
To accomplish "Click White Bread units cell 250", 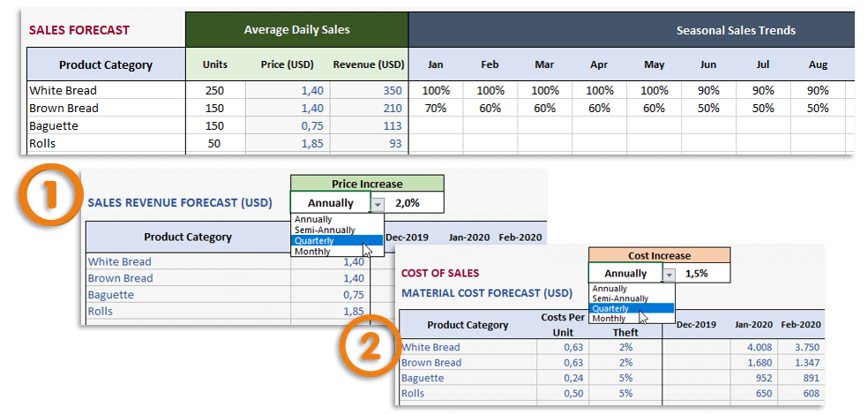I will [214, 90].
